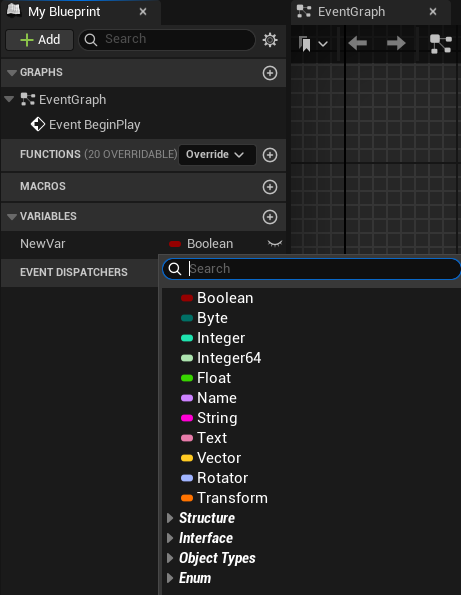This screenshot has height=595, width=461.
Task: Add a new macro with plus icon
Action: [270, 187]
